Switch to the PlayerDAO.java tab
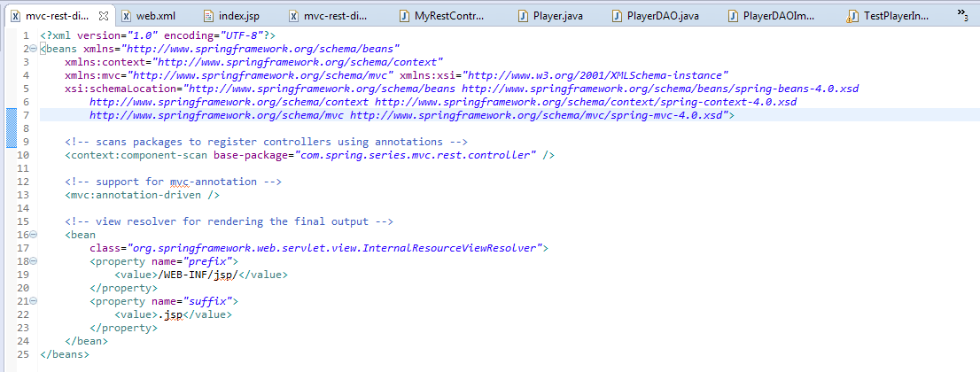 tap(655, 16)
